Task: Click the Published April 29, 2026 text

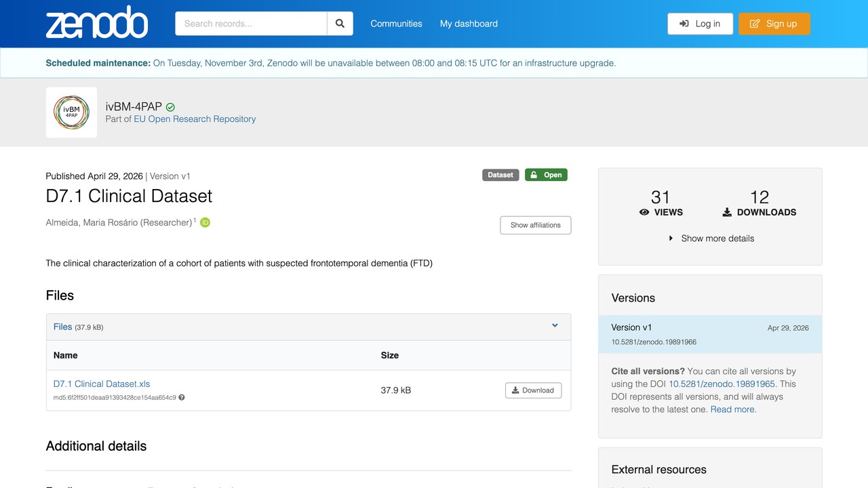Action: (x=94, y=176)
